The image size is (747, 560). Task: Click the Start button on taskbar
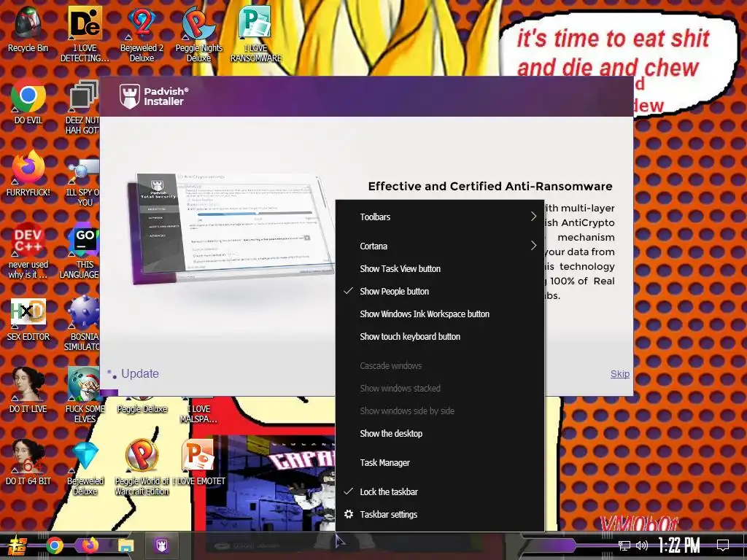(17, 545)
